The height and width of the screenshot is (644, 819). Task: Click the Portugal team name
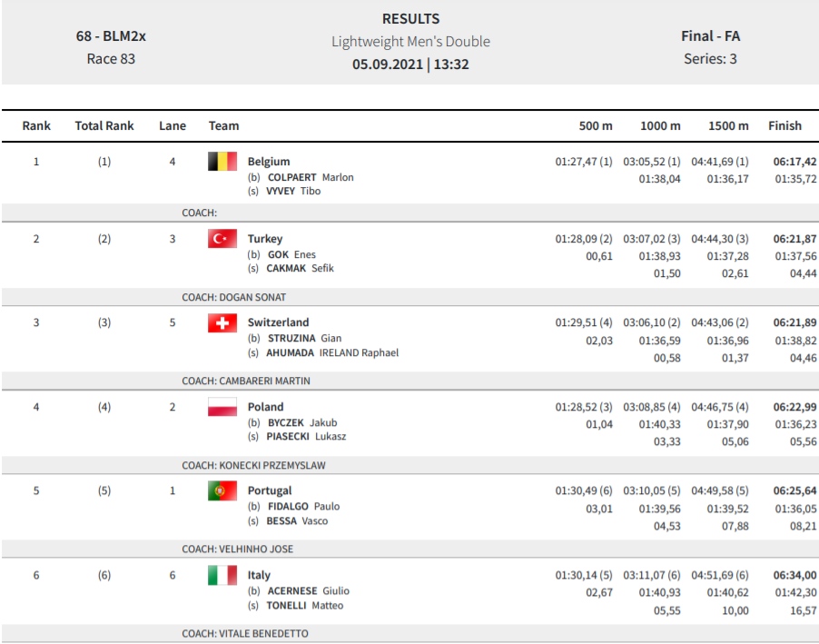[x=270, y=490]
